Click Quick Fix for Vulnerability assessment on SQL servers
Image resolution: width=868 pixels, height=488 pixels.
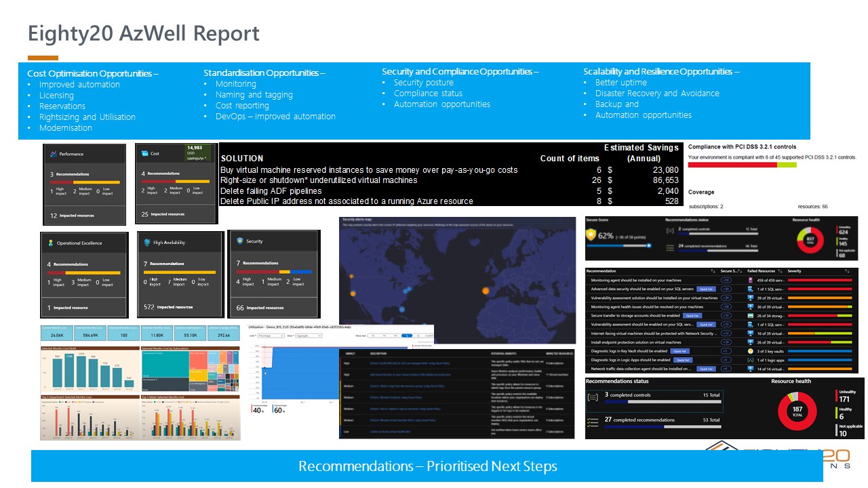[706, 325]
